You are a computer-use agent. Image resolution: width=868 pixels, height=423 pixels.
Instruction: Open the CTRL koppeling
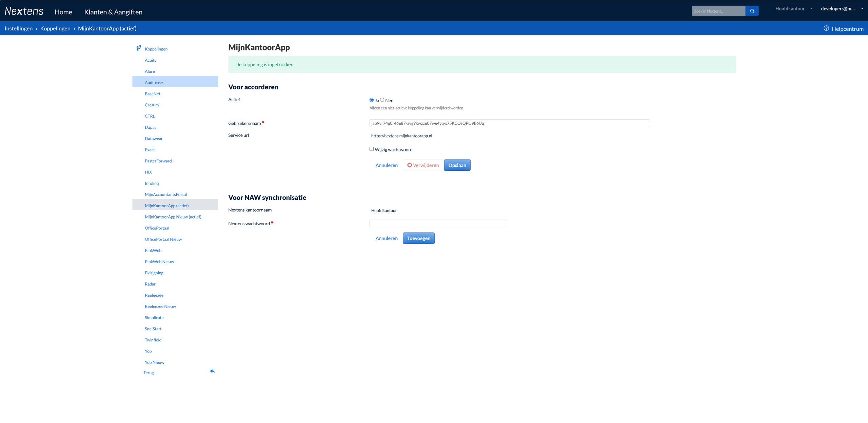(x=150, y=116)
